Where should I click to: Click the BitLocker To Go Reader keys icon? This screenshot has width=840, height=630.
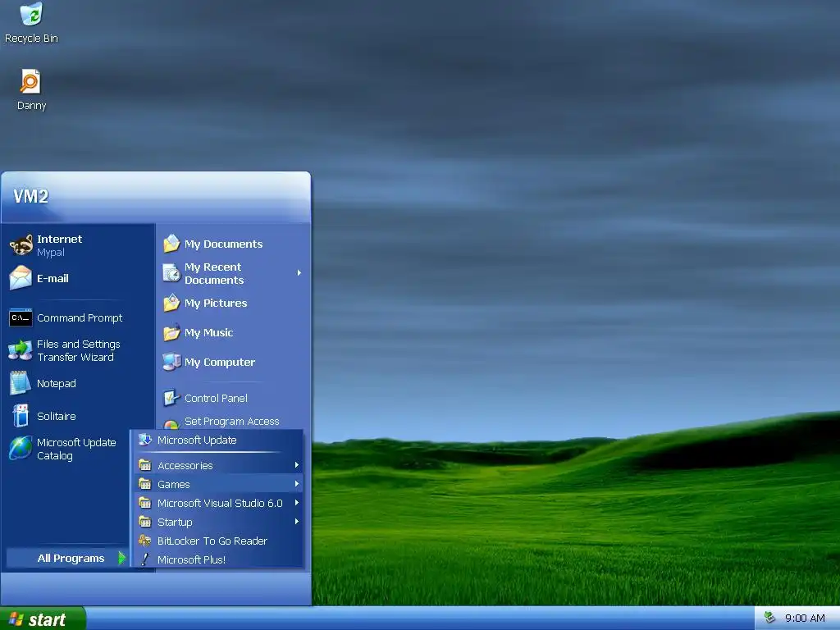[144, 541]
